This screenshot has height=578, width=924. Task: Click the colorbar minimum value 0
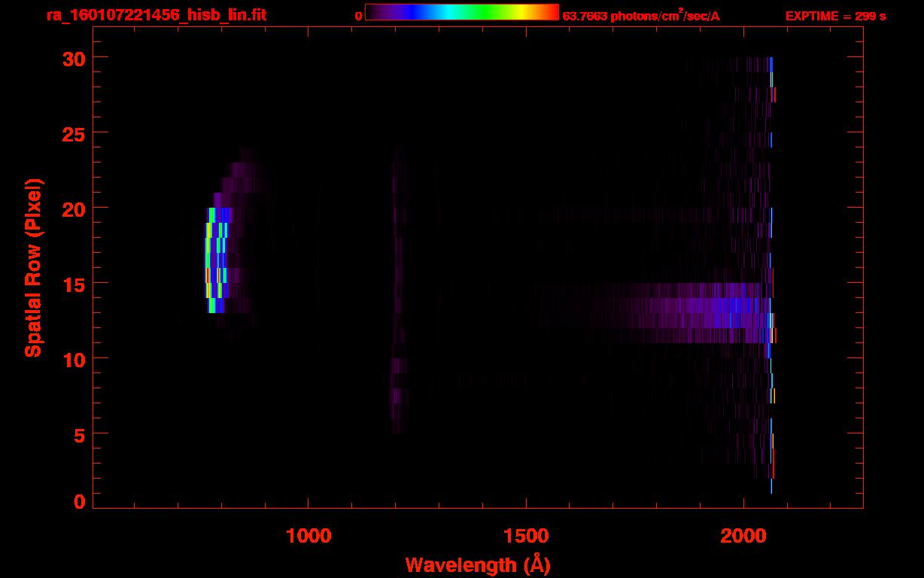click(x=359, y=16)
